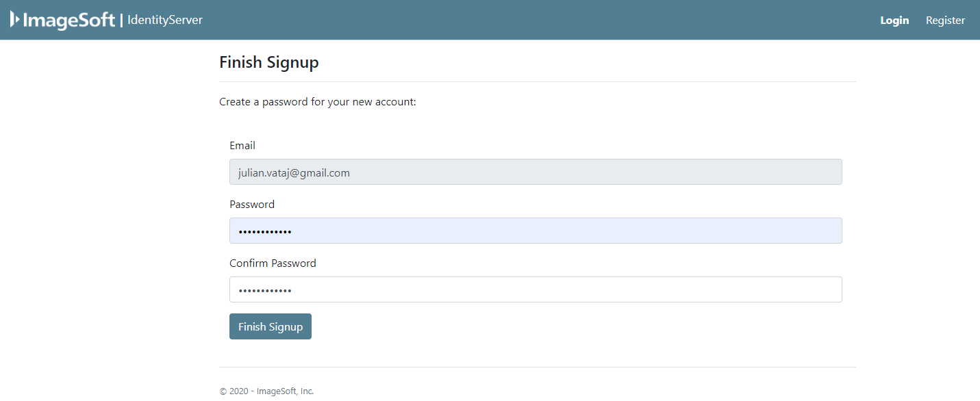The width and height of the screenshot is (980, 401).
Task: Select the account creation instruction text
Action: tap(318, 101)
